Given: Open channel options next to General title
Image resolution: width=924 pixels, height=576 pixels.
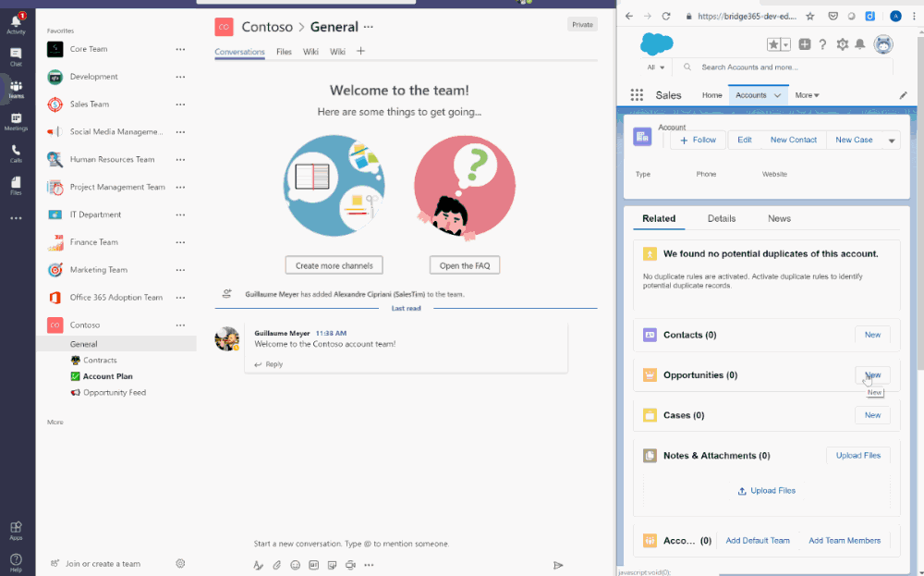Looking at the screenshot, I should coord(369,27).
